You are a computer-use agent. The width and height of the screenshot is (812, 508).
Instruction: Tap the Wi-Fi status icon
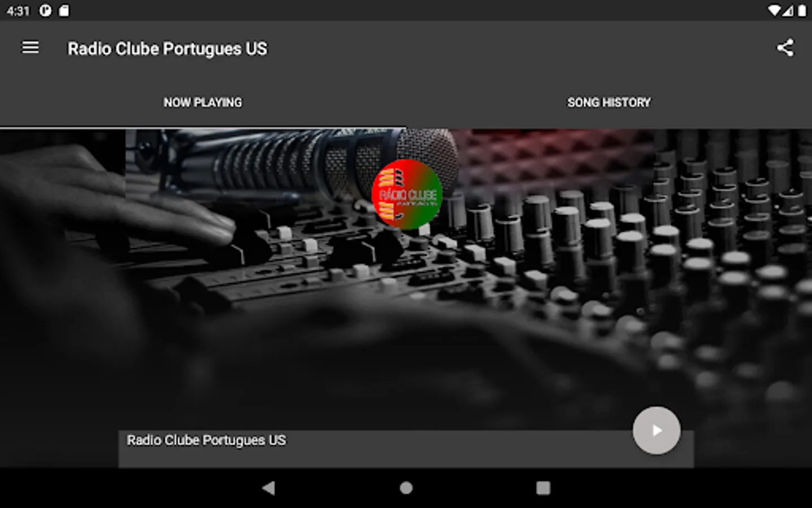coord(774,10)
